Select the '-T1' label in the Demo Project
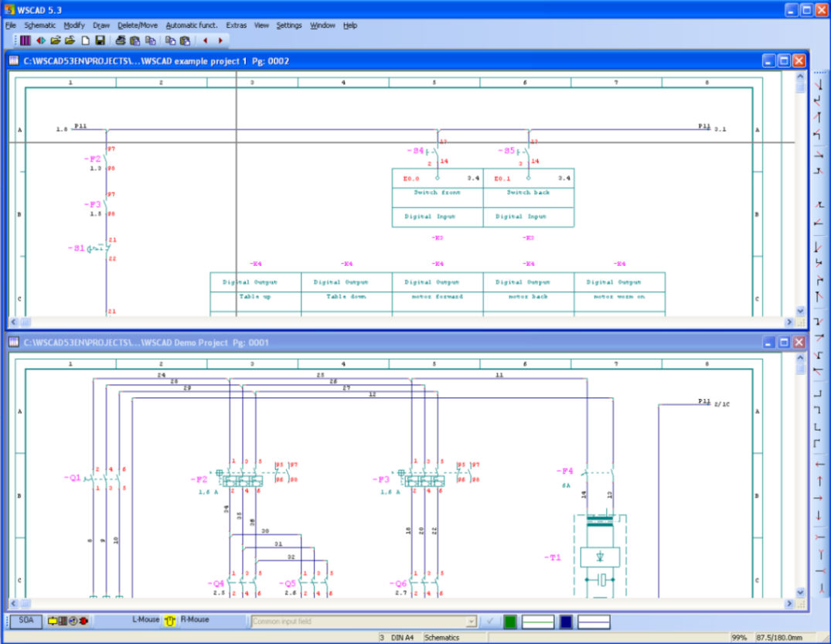 tap(552, 557)
